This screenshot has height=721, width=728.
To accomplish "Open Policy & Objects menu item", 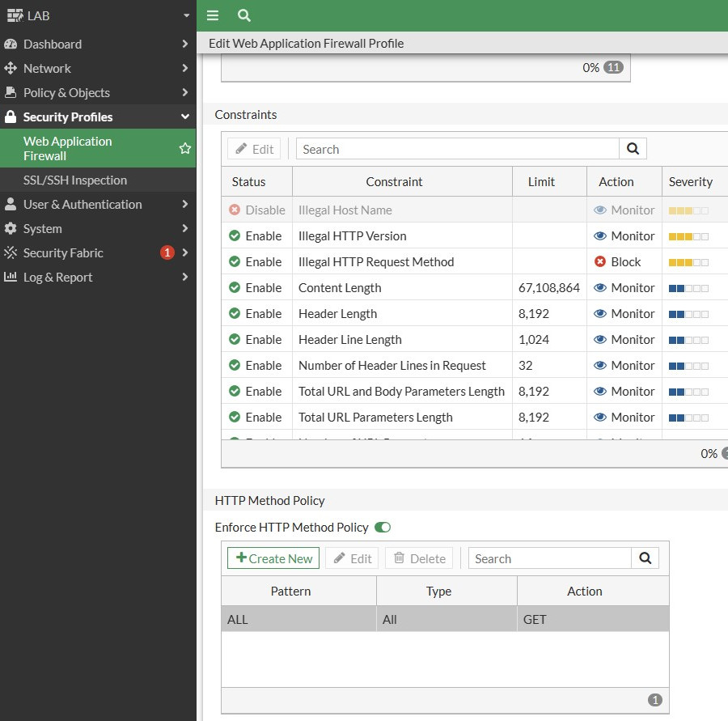I will [98, 92].
